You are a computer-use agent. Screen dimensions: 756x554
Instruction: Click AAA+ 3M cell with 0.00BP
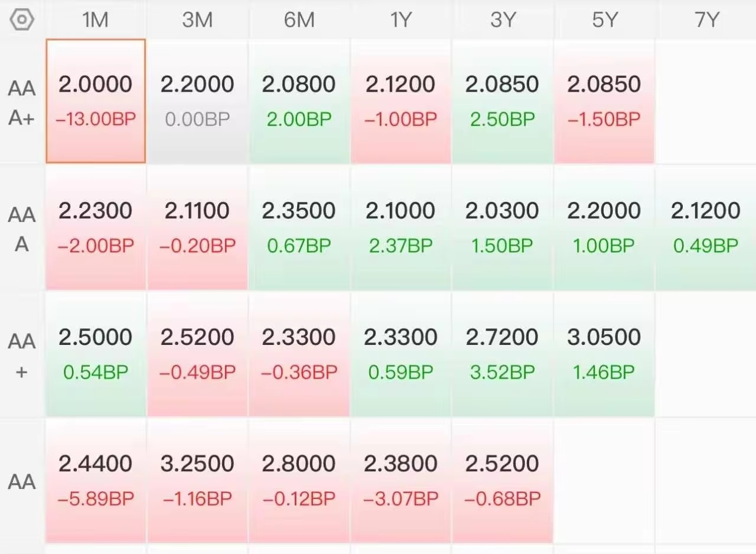tap(197, 101)
